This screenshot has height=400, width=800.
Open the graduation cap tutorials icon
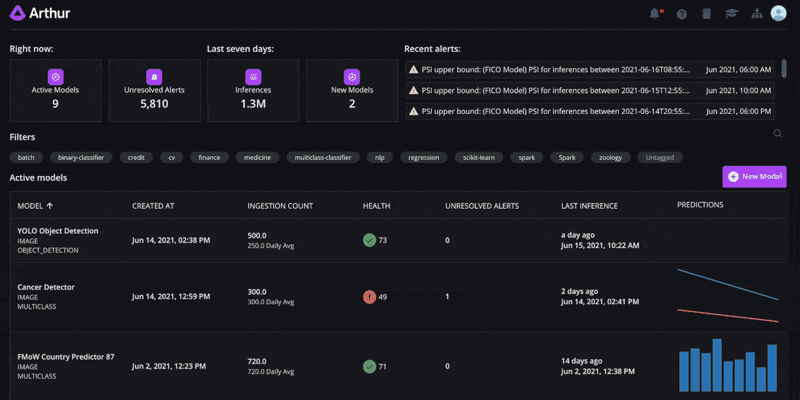point(731,14)
